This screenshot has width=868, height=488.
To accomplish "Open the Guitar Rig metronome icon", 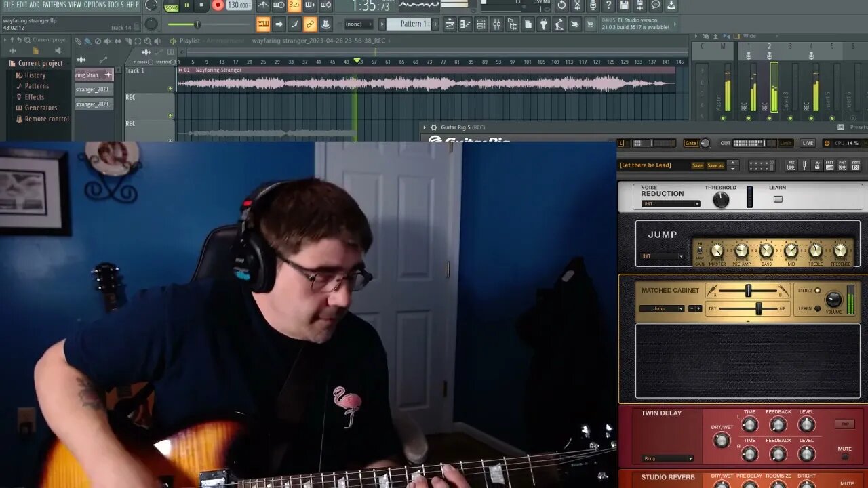I will [x=817, y=165].
